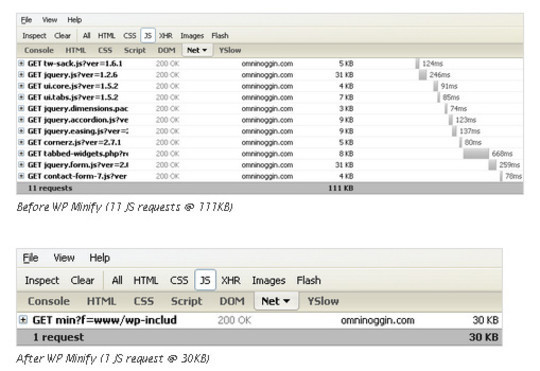Select the XHR filter in top panel
The image size is (540, 371).
click(166, 36)
